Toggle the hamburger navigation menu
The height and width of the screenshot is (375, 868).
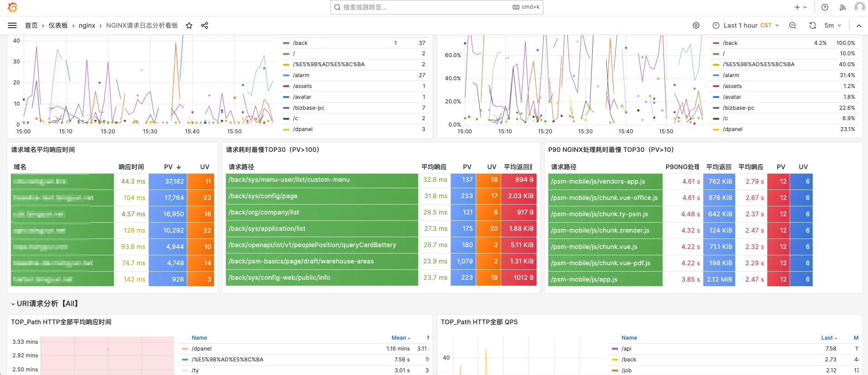(12, 25)
